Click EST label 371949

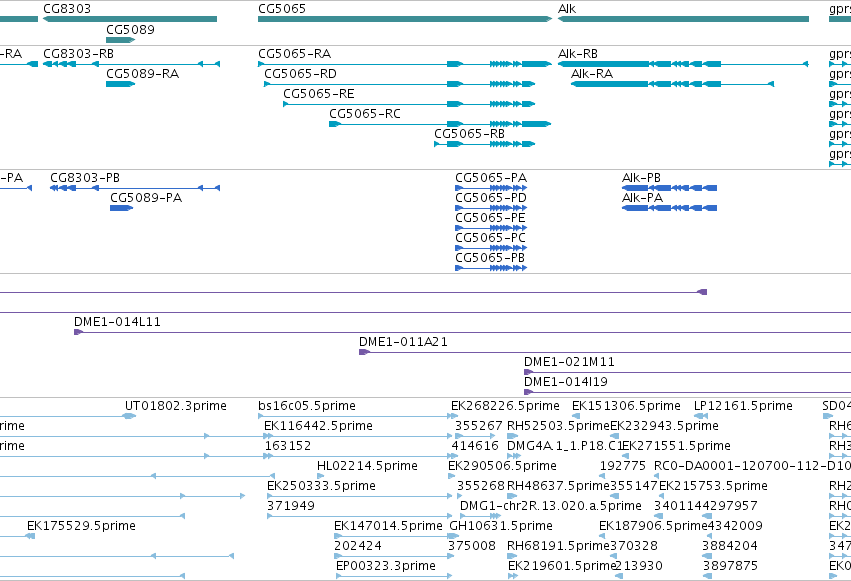pyautogui.click(x=290, y=506)
